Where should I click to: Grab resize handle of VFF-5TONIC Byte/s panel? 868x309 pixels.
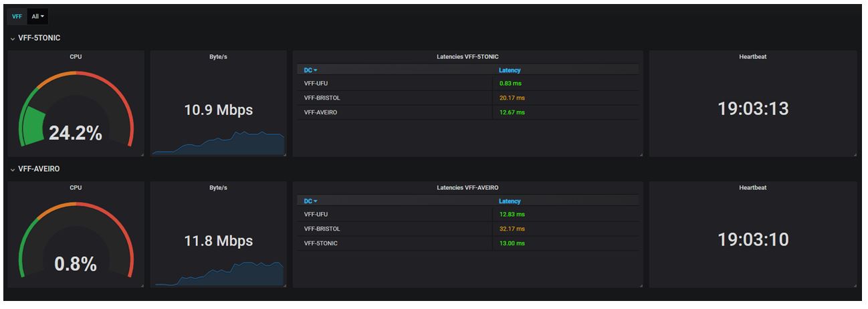[x=284, y=154]
